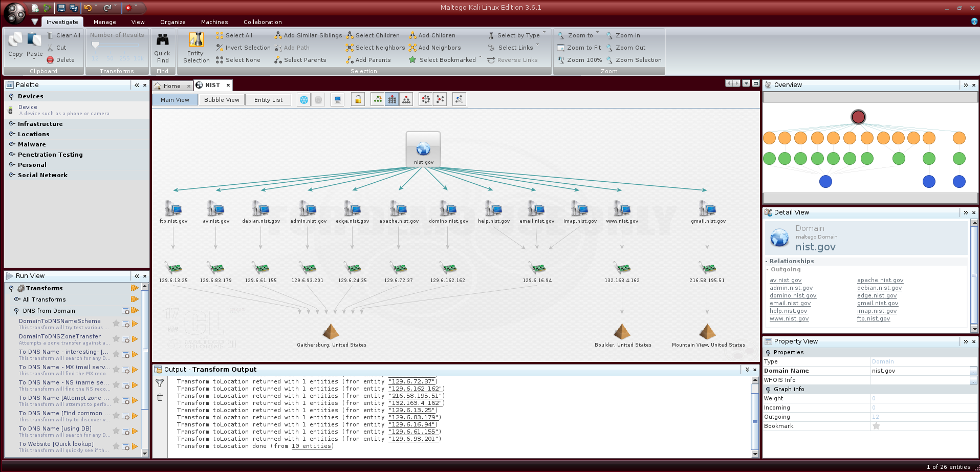
Task: Expand the Penetration Testing palette group
Action: tap(50, 155)
